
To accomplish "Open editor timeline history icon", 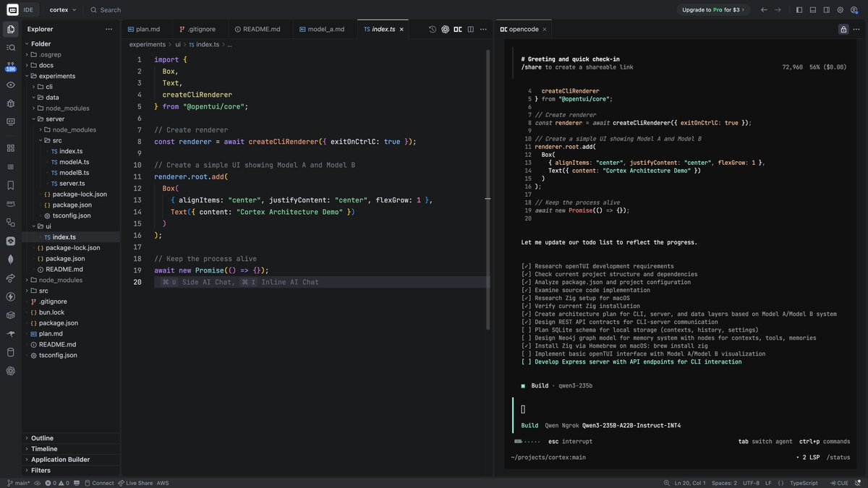I will pyautogui.click(x=433, y=29).
